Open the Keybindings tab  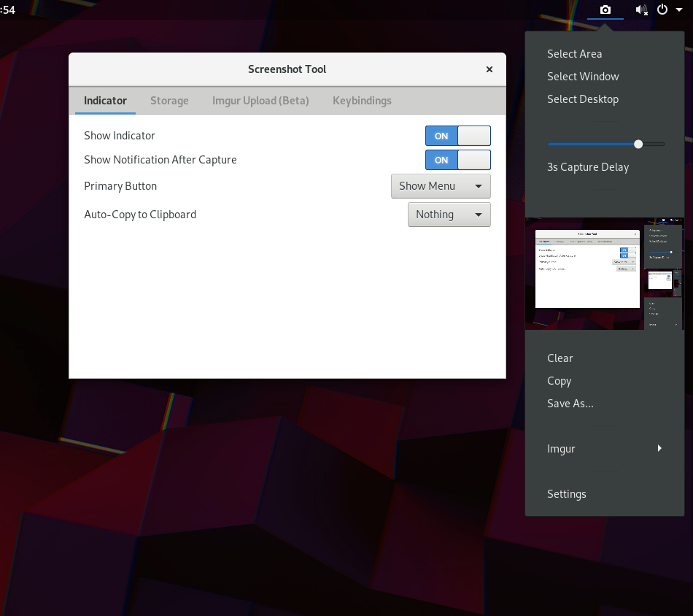(x=362, y=101)
